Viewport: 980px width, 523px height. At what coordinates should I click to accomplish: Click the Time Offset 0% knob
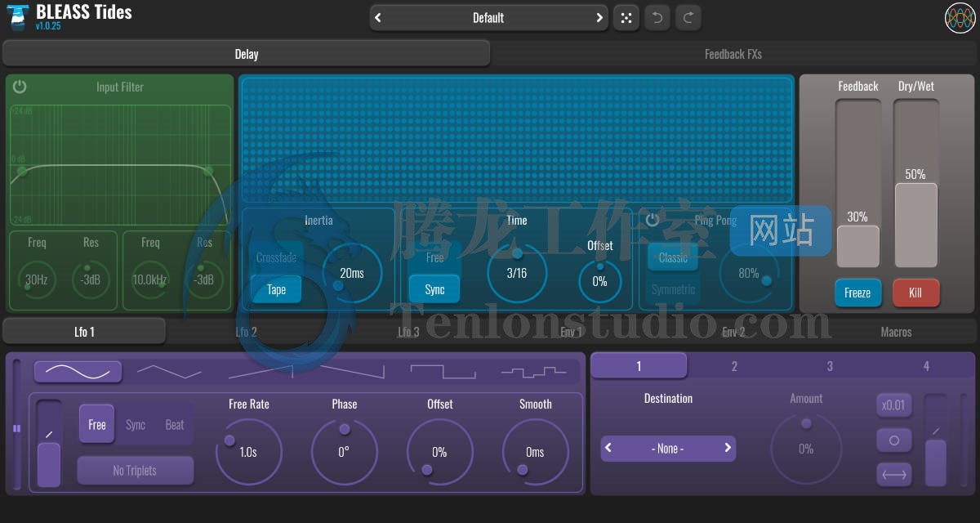[600, 281]
